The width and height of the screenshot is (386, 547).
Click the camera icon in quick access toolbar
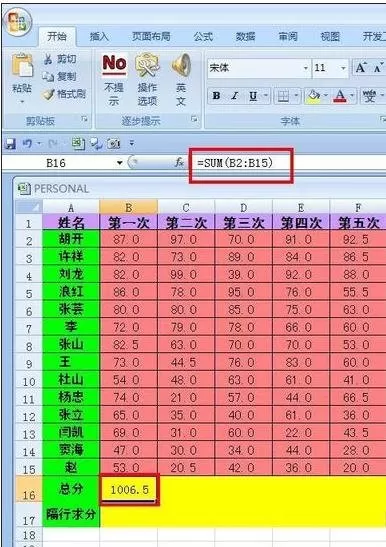[x=113, y=143]
